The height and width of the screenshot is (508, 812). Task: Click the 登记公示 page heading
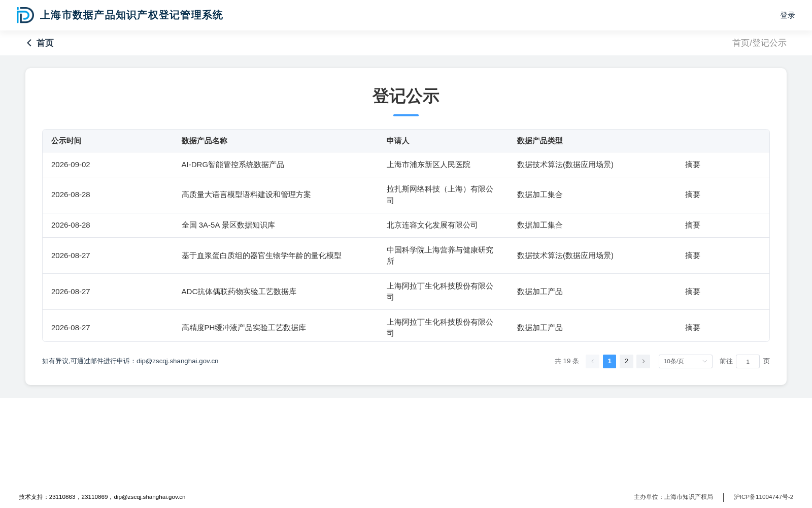coord(406,96)
